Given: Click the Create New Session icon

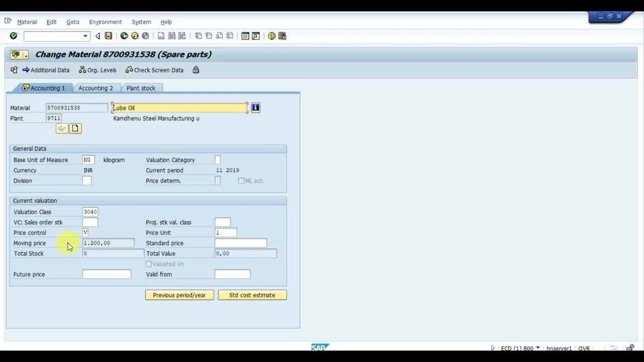Looking at the screenshot, I should [246, 36].
